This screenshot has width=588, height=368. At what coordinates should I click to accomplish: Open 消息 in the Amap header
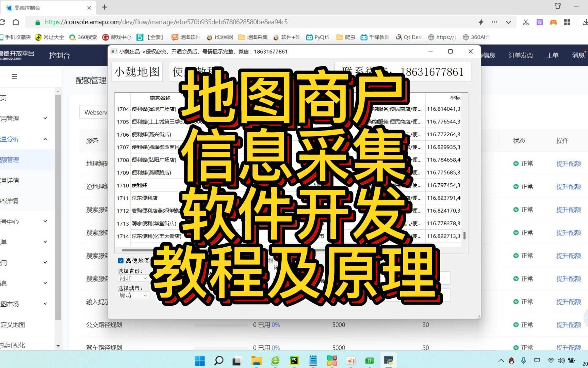point(578,55)
